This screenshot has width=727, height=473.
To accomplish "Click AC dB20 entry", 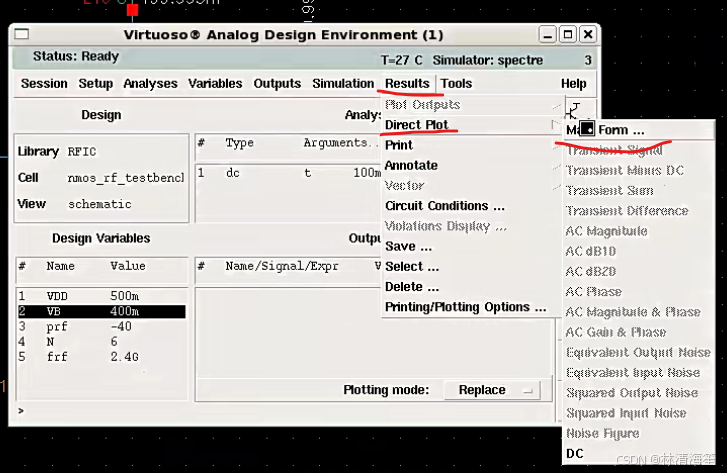I will [x=639, y=271].
